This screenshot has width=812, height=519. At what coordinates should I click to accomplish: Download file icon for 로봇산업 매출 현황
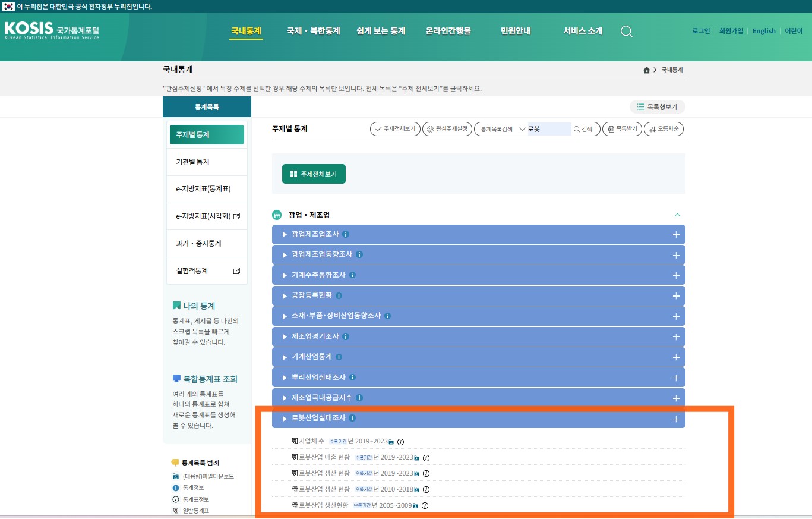point(417,458)
